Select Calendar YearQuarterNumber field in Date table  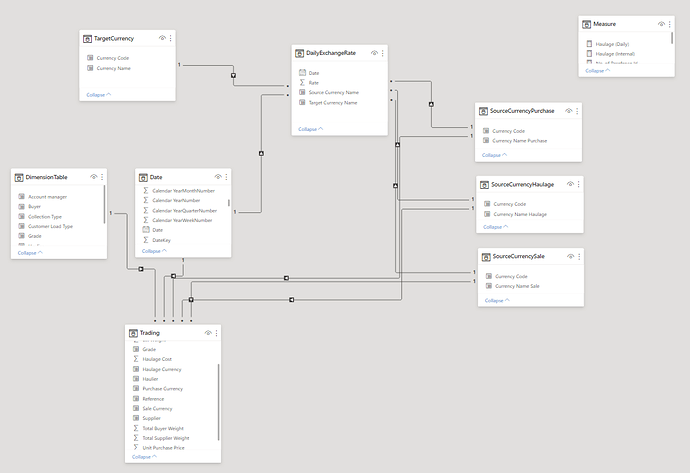point(183,210)
